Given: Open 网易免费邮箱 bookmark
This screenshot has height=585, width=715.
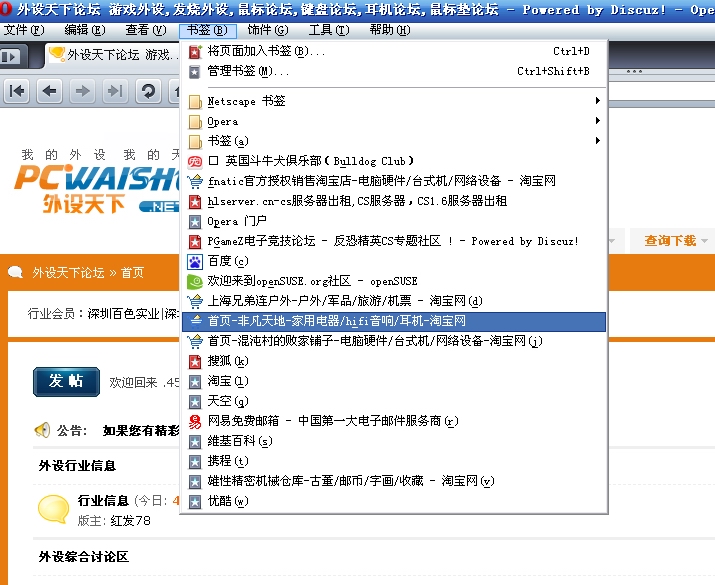Looking at the screenshot, I should pyautogui.click(x=394, y=421).
